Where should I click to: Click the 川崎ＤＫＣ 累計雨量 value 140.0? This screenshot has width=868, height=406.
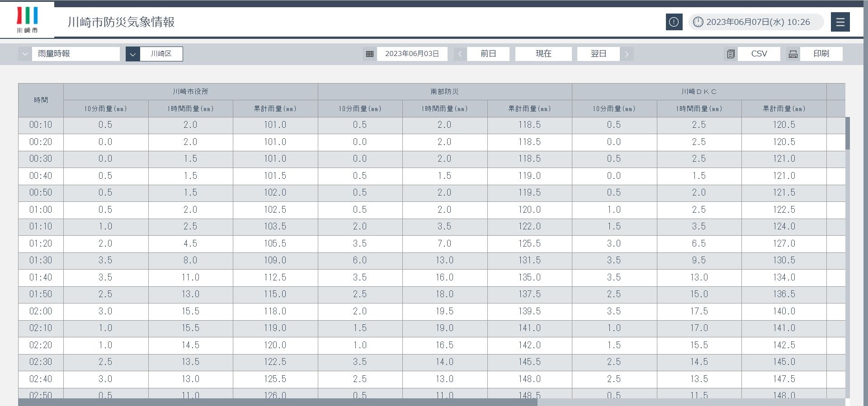[x=784, y=312]
